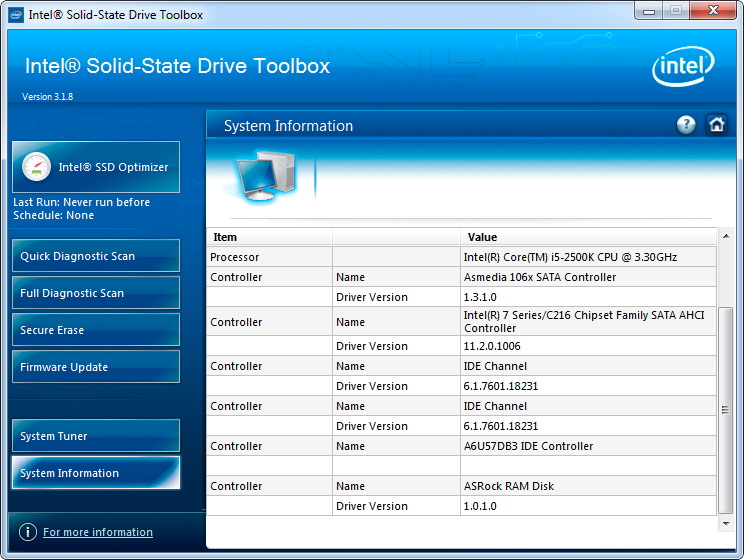The width and height of the screenshot is (744, 560).
Task: Click scrollbar up arrow in table
Action: pos(725,236)
